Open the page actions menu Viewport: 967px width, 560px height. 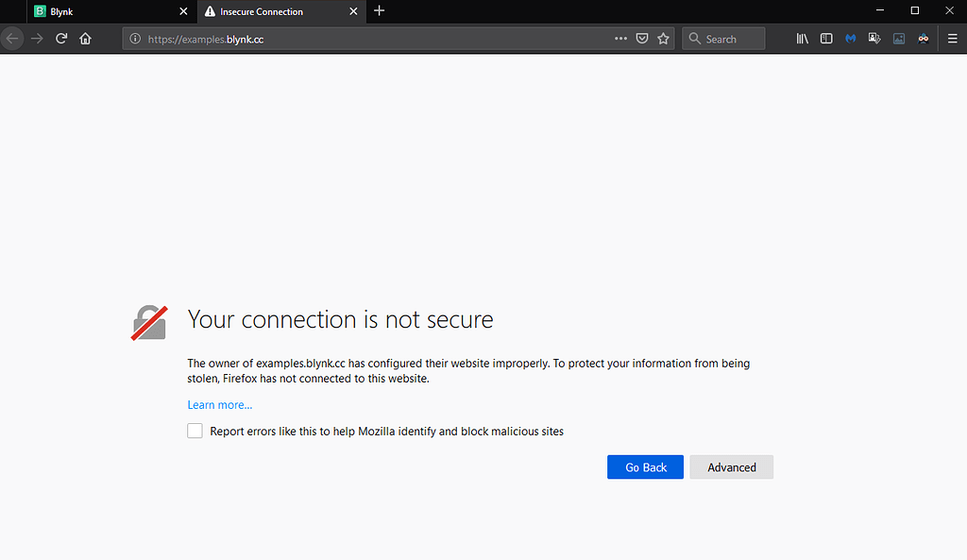pos(620,38)
